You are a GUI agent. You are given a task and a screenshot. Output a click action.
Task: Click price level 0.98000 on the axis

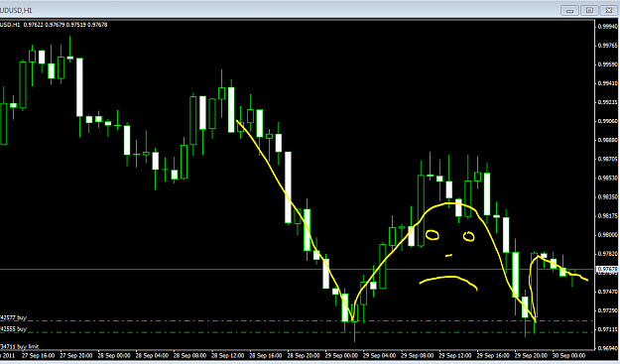(608, 235)
